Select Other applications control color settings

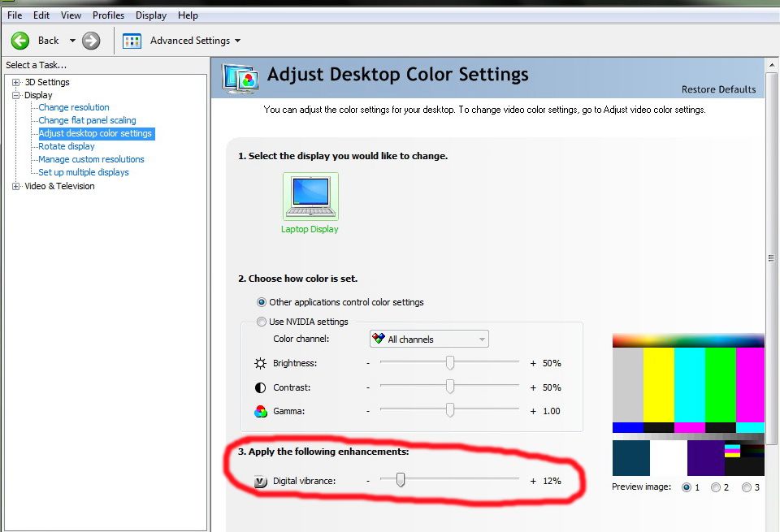pos(262,302)
